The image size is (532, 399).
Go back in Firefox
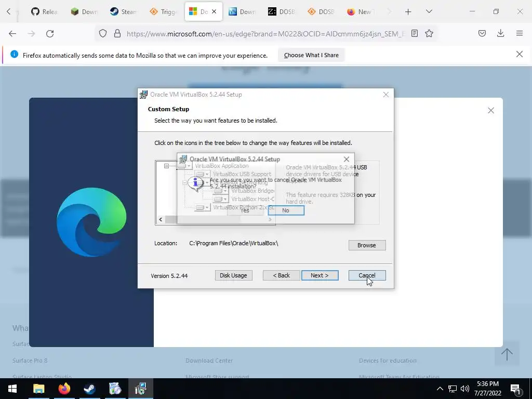click(x=12, y=34)
